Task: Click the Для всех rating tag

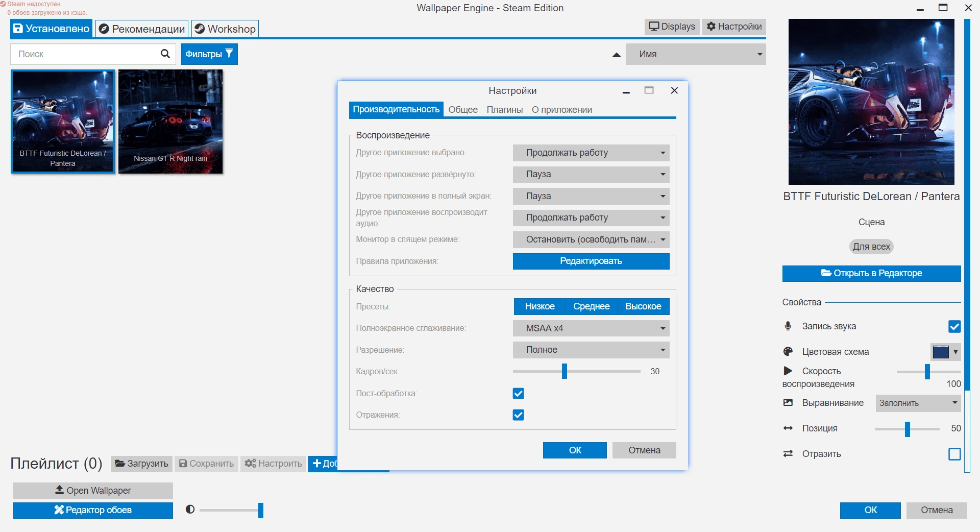Action: [871, 247]
